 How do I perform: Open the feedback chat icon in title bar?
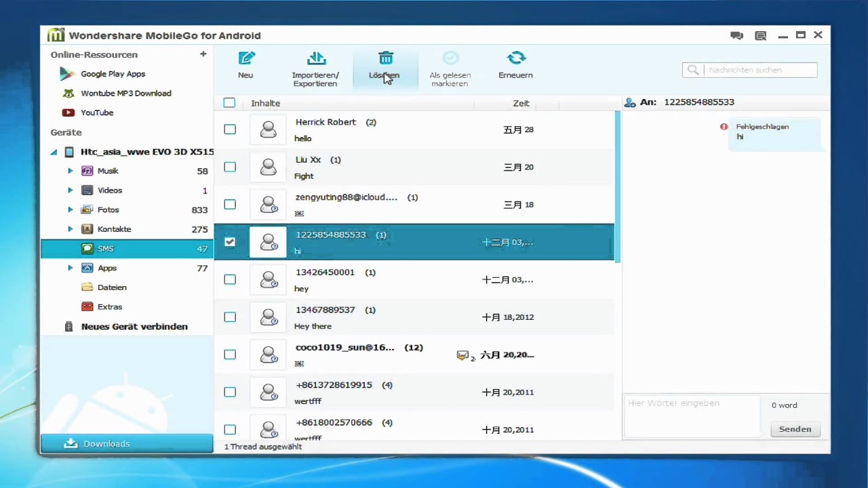point(736,35)
